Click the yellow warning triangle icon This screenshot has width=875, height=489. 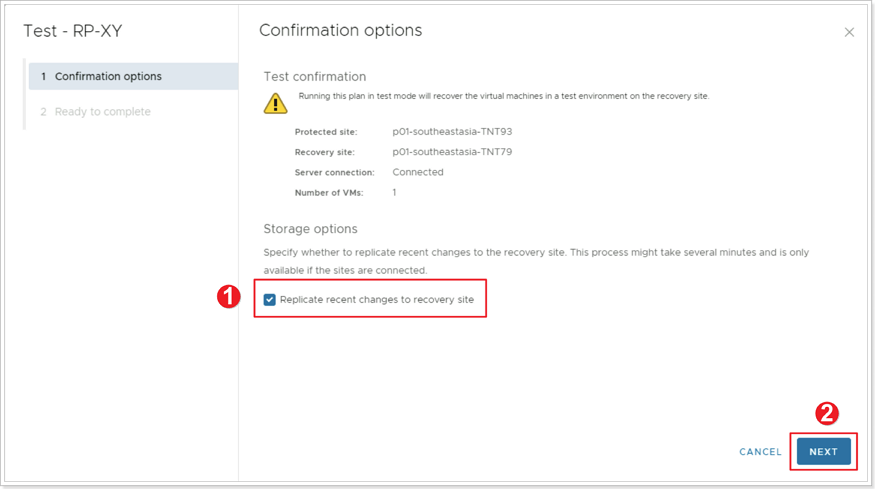[275, 103]
